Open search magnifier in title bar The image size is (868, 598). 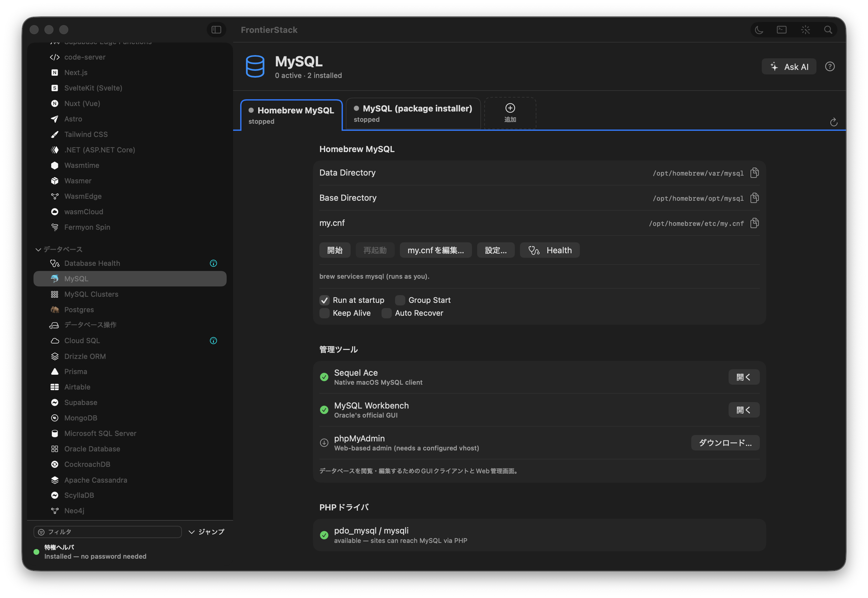click(827, 30)
